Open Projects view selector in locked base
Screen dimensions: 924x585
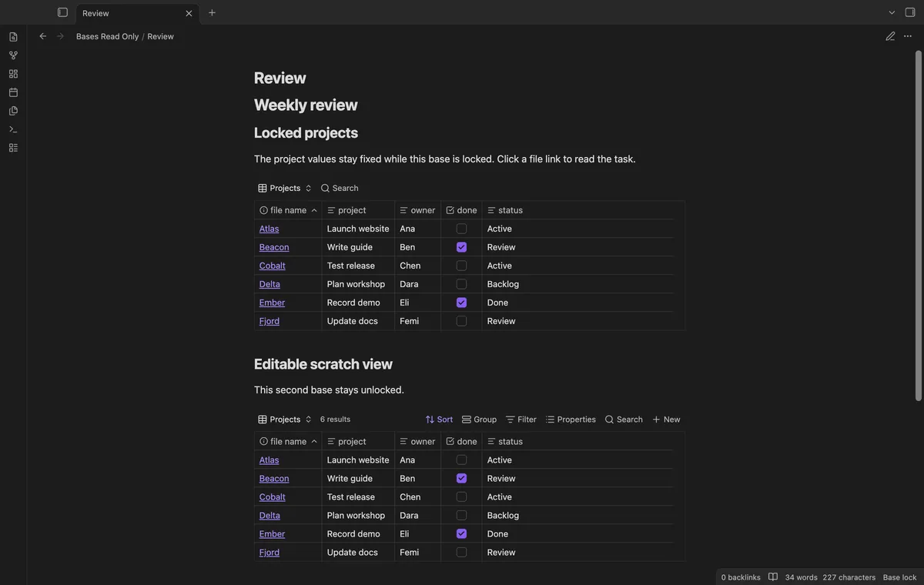[285, 188]
